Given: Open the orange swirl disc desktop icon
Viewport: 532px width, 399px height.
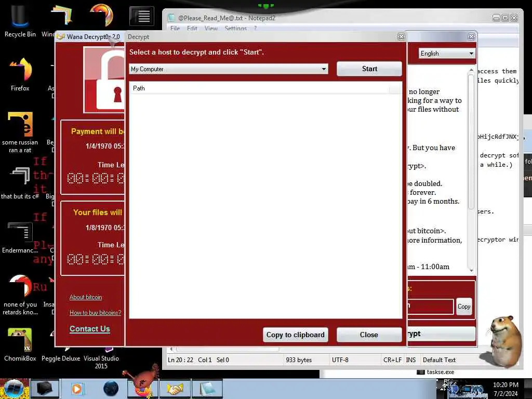Looking at the screenshot, I should point(101,15).
